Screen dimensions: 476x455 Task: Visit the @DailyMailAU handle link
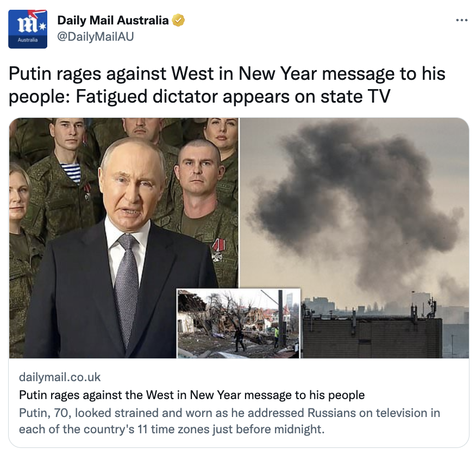[x=95, y=36]
